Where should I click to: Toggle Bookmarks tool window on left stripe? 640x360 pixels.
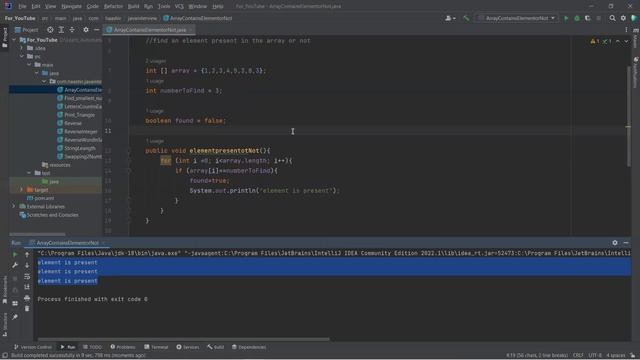pos(4,289)
